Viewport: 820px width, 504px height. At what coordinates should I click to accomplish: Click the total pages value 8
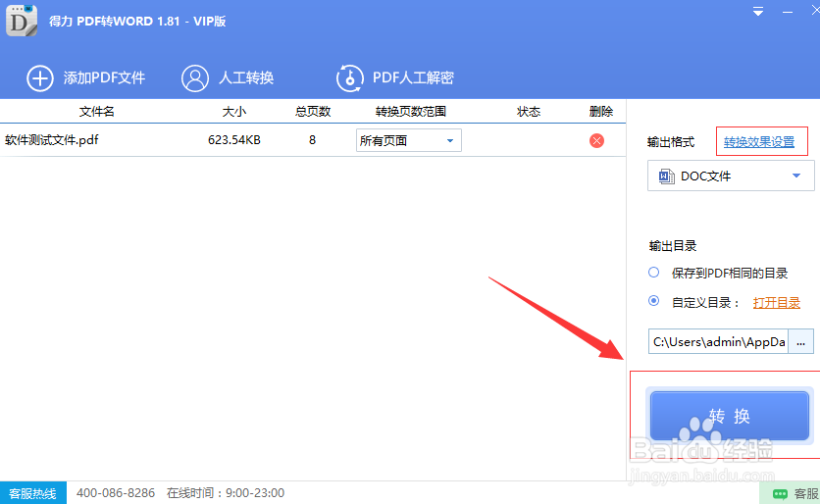(x=312, y=140)
